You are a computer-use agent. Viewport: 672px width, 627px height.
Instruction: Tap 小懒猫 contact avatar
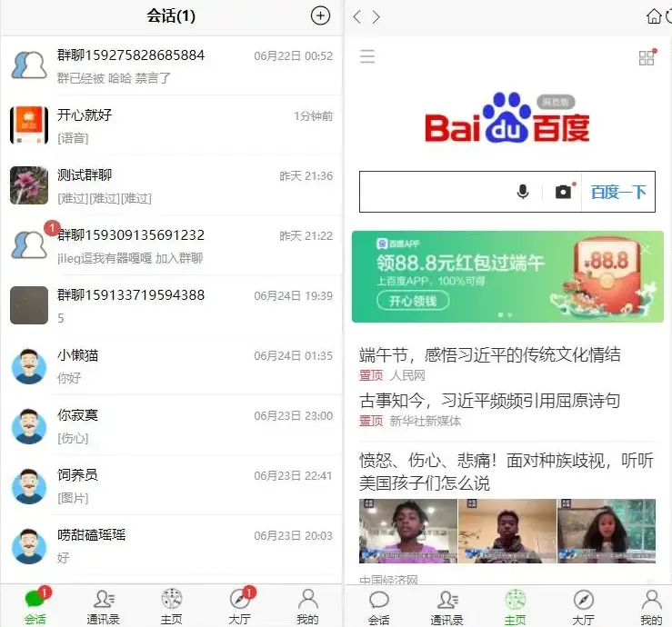[29, 365]
